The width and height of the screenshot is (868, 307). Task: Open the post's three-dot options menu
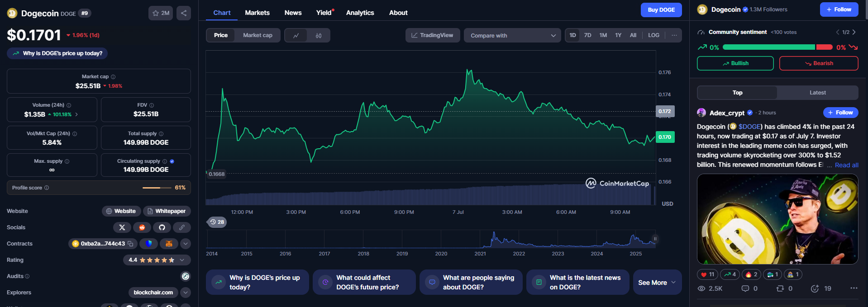pyautogui.click(x=854, y=288)
